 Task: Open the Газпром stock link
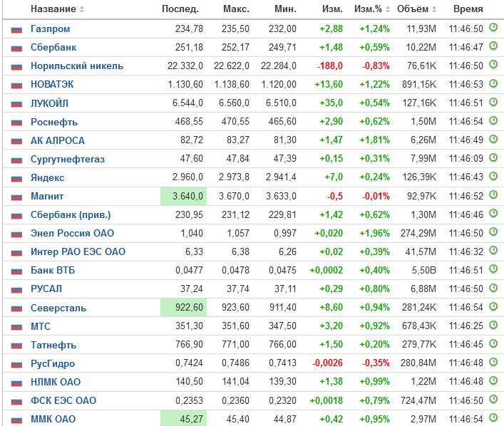[x=50, y=29]
